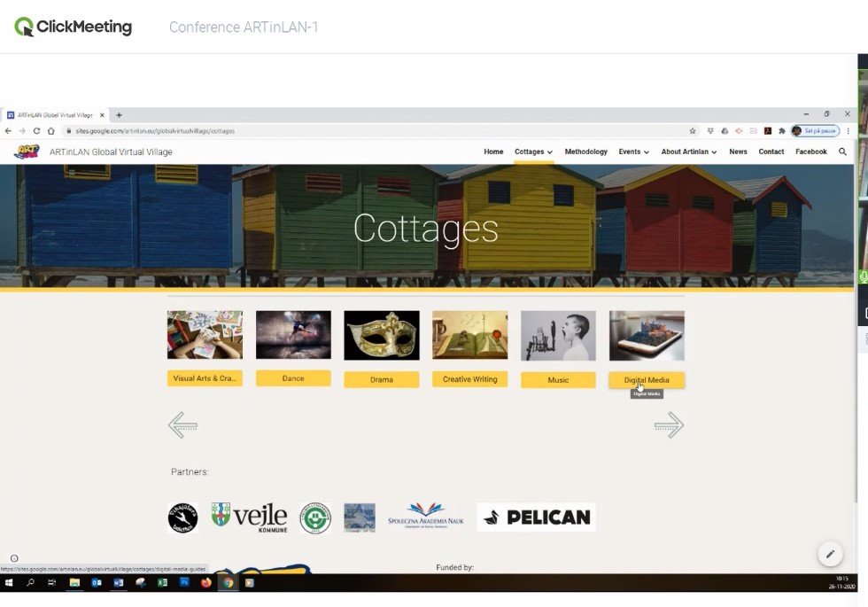Click the site search magnifier icon
Viewport: 868px width, 607px height.
pos(842,152)
